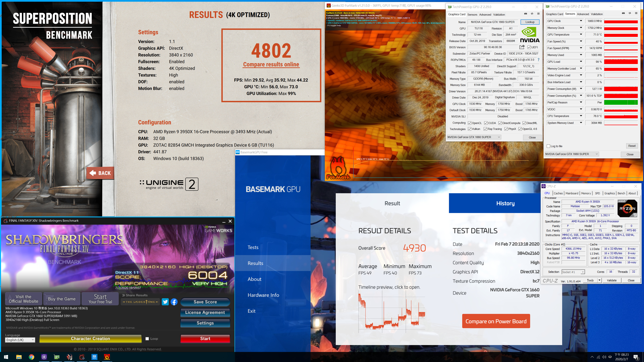Share FFXIV score on Facebook

point(174,302)
